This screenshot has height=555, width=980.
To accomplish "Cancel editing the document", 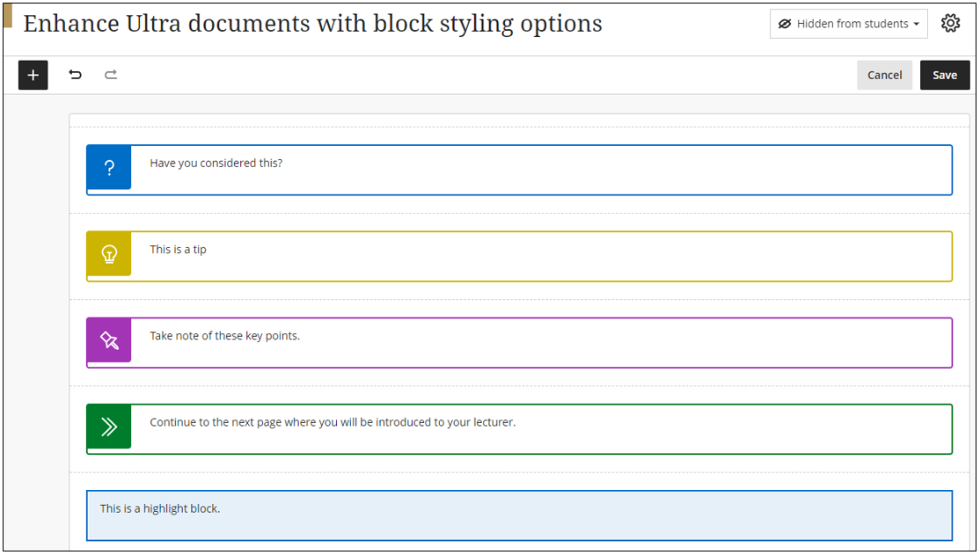I will click(x=884, y=75).
